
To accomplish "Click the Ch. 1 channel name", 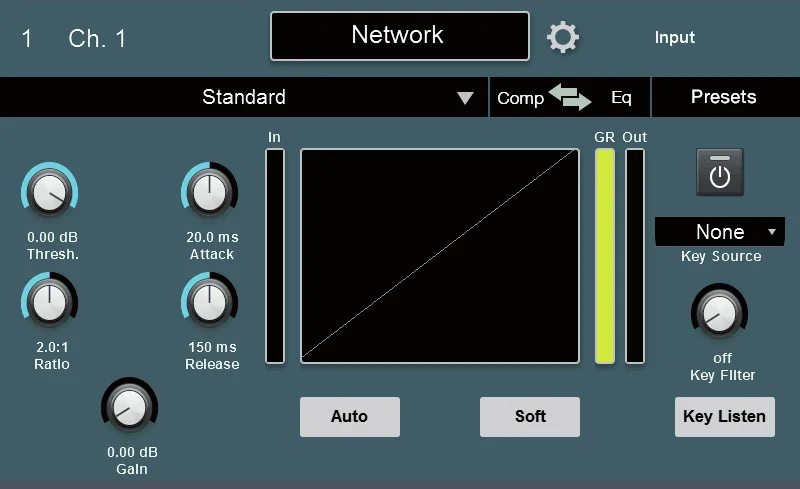I will [97, 39].
